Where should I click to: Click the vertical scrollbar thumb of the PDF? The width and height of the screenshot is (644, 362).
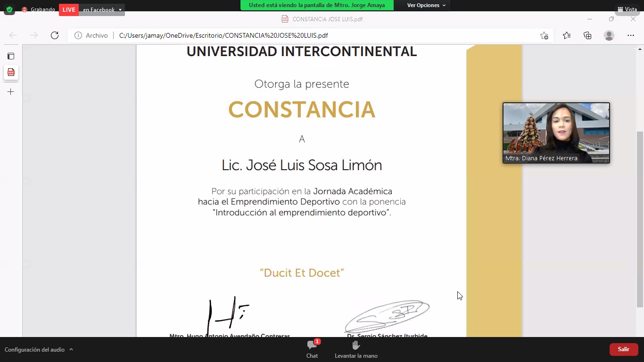click(640, 219)
